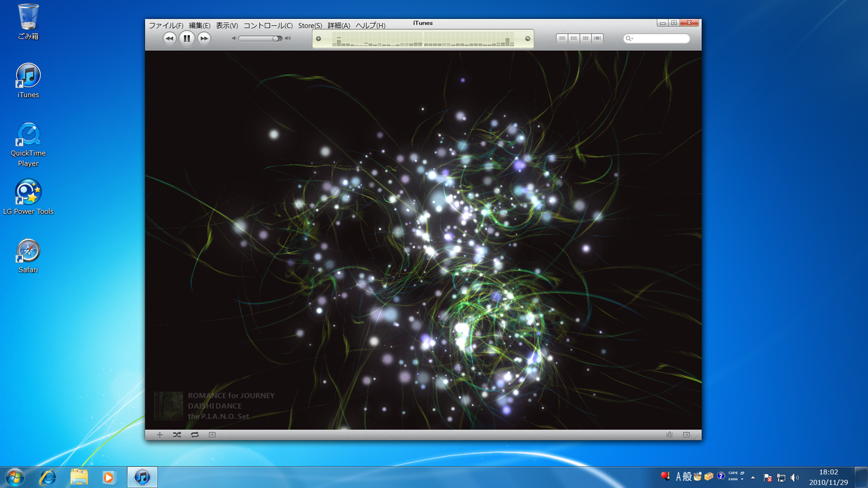The height and width of the screenshot is (488, 868).
Task: Open the IME tools toolbox icon
Action: [x=709, y=476]
